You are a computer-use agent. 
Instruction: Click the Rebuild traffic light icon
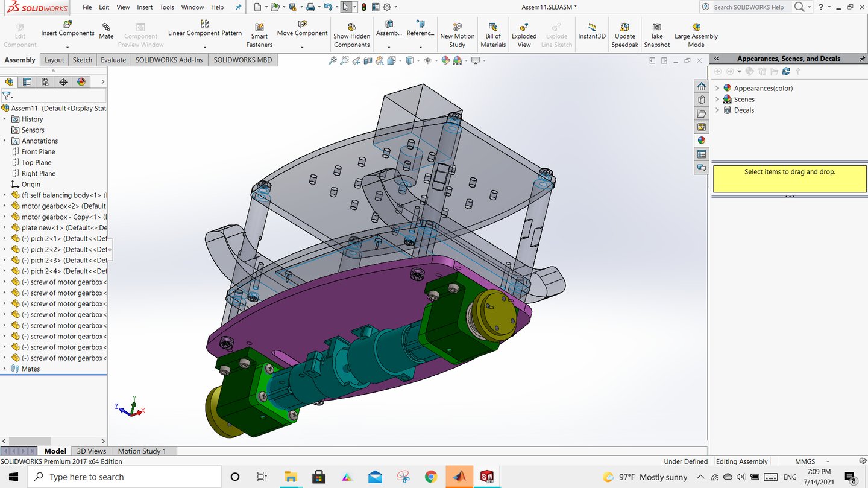click(363, 7)
